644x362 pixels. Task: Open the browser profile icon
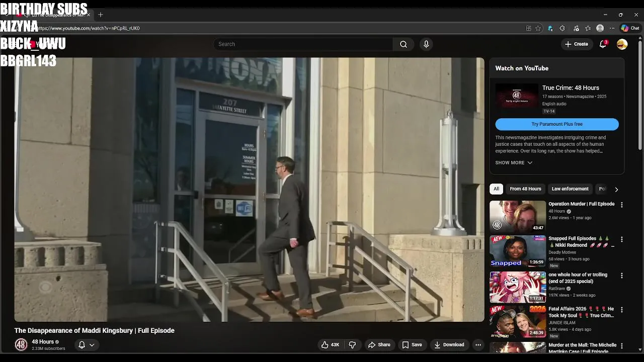600,28
